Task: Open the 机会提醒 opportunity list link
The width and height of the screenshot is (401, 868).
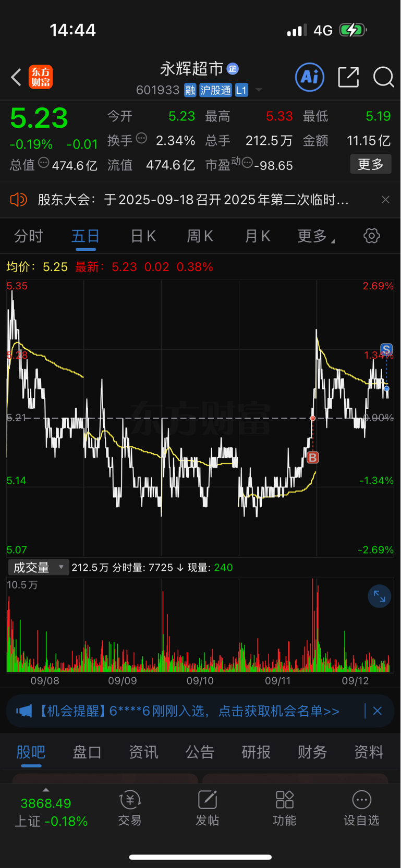Action: pos(189,711)
